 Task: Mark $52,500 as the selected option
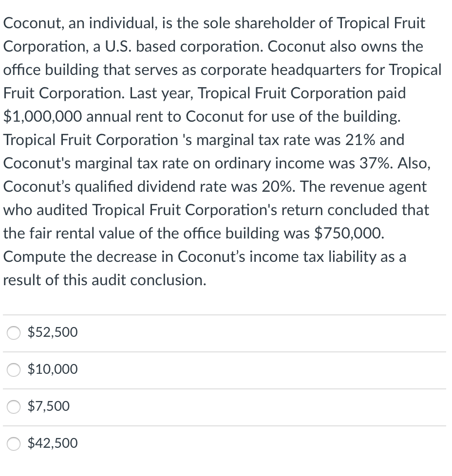[14, 333]
